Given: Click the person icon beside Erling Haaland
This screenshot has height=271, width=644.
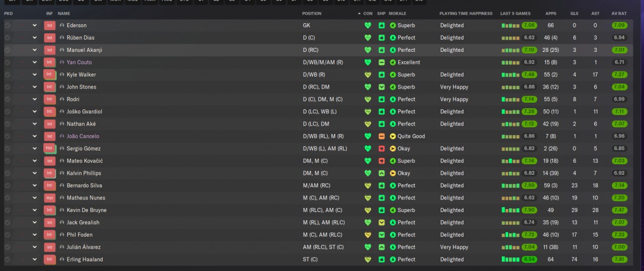Looking at the screenshot, I should [x=62, y=259].
